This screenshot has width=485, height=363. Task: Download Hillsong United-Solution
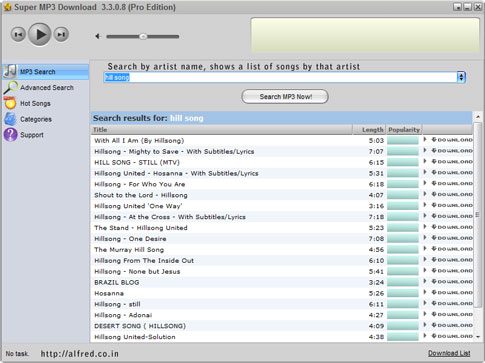452,336
